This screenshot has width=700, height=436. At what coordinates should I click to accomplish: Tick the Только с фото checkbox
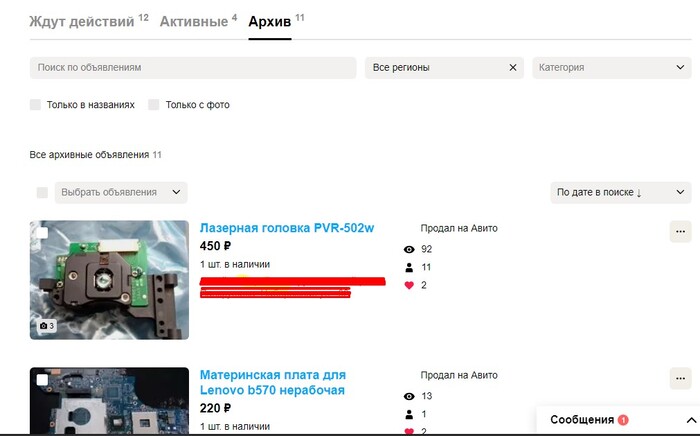click(154, 105)
